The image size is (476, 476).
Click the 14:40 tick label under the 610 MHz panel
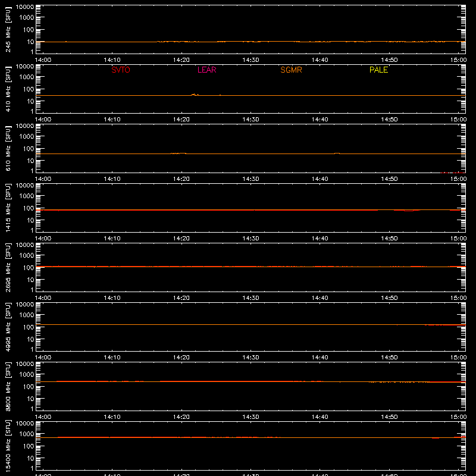[320, 179]
